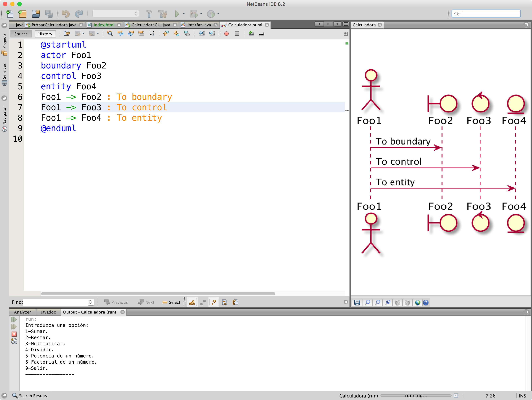The width and height of the screenshot is (532, 400).
Task: Enable Match Case in the Find bar
Action: [192, 302]
